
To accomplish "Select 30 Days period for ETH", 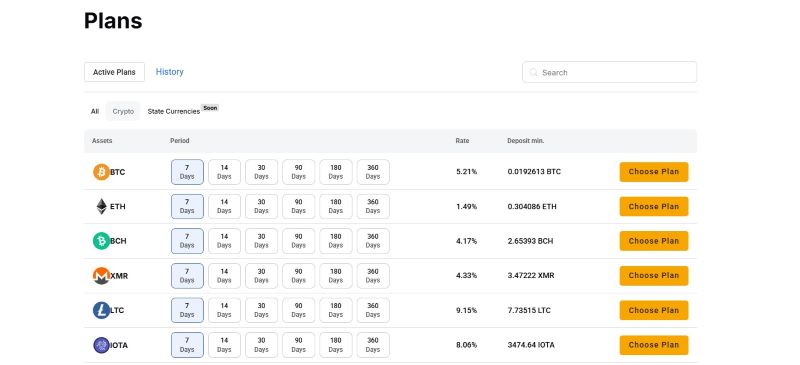I will [261, 206].
